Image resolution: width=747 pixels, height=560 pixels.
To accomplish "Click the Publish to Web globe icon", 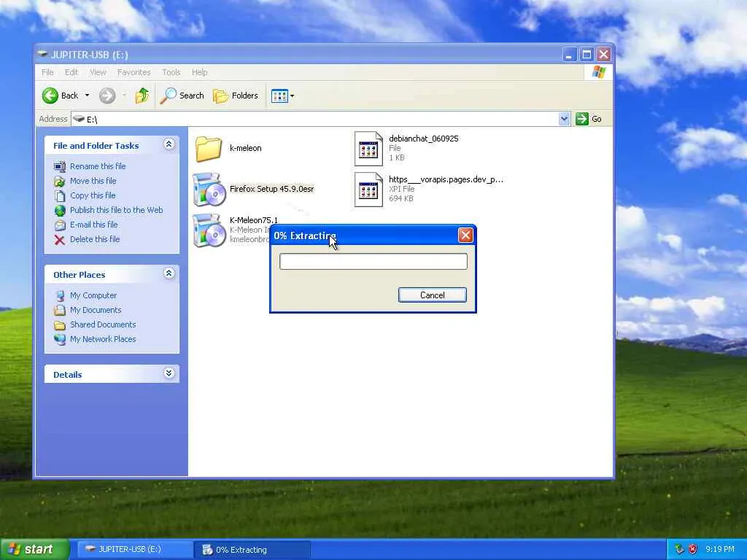I will (60, 211).
